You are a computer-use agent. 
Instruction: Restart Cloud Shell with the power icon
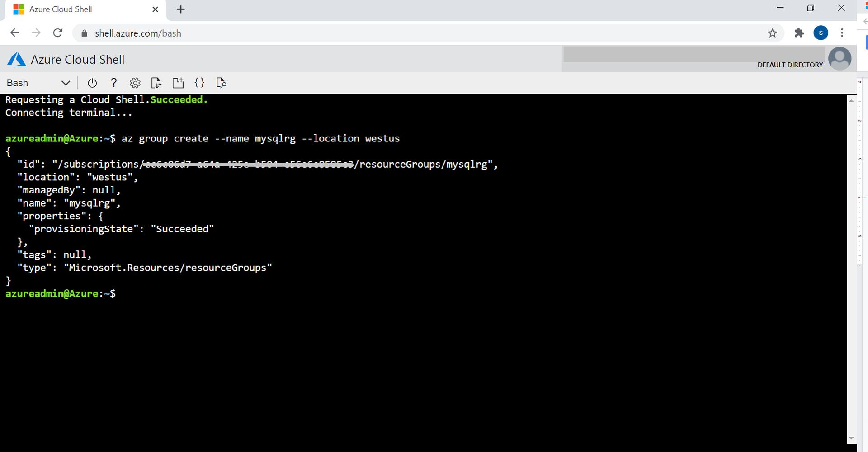pos(92,83)
